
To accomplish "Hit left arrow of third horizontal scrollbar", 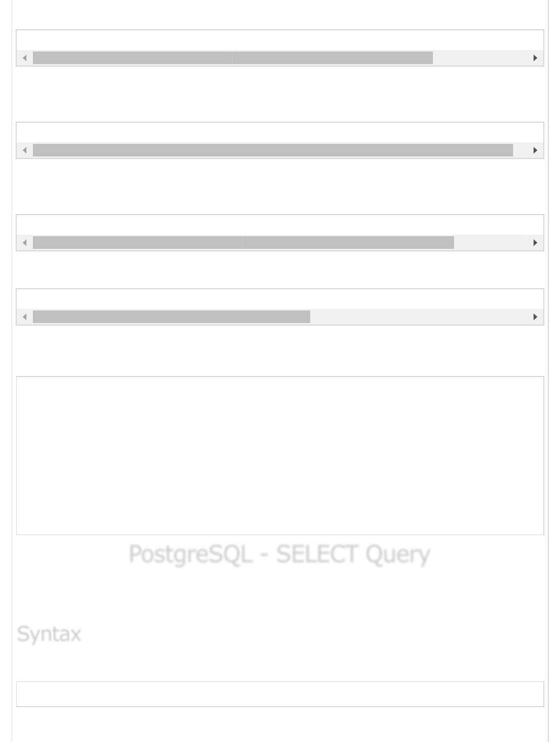I will tap(24, 243).
